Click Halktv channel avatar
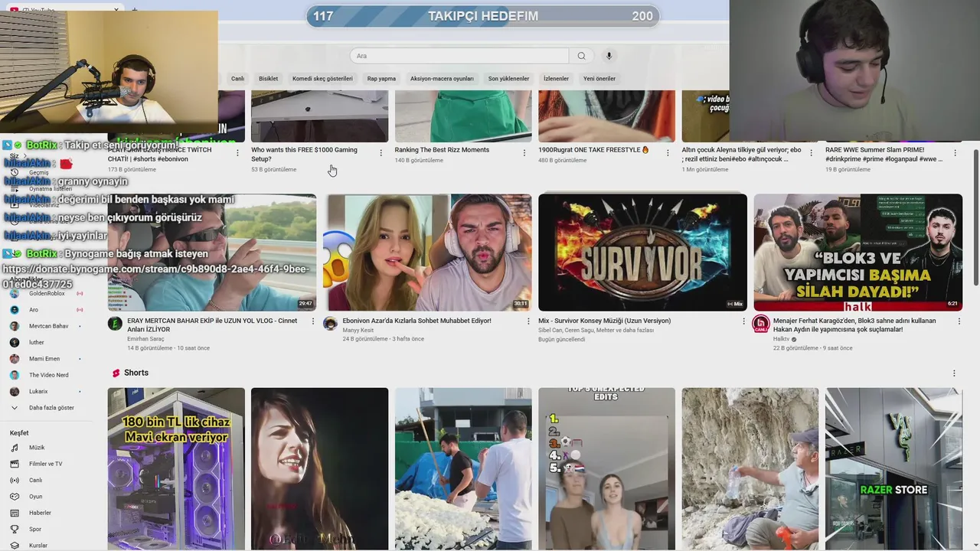980x551 pixels. pos(761,324)
